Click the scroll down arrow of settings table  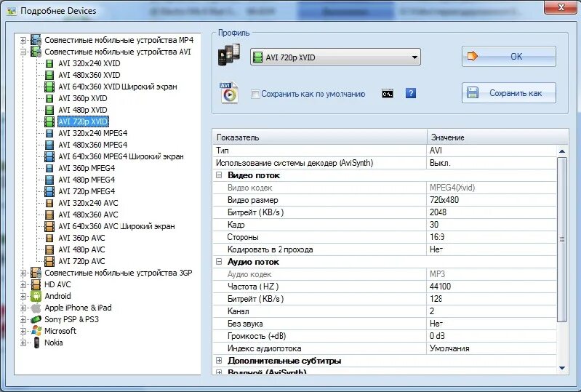click(562, 368)
